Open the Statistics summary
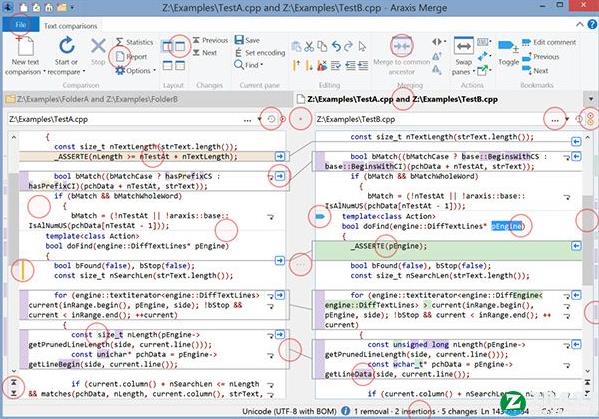The width and height of the screenshot is (599, 419). (134, 42)
